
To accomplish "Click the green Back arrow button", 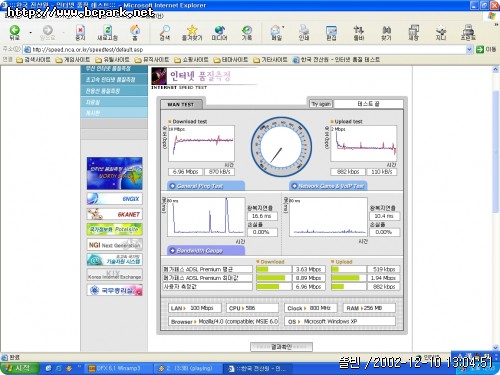I will click(14, 32).
